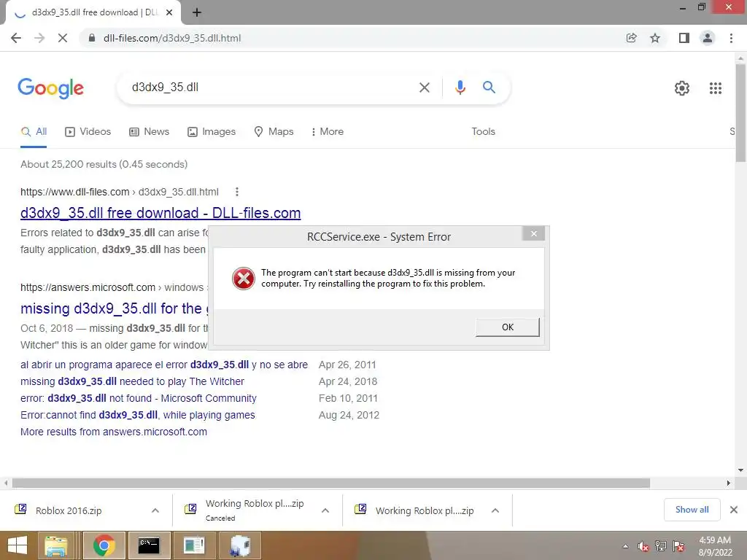The width and height of the screenshot is (747, 560).
Task: Click Show all downloads
Action: 692,510
